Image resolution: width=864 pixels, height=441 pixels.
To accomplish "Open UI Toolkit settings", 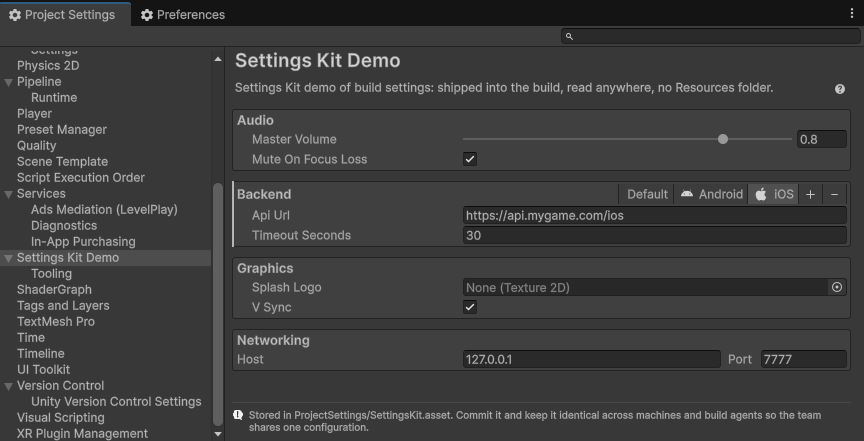I will pyautogui.click(x=44, y=369).
